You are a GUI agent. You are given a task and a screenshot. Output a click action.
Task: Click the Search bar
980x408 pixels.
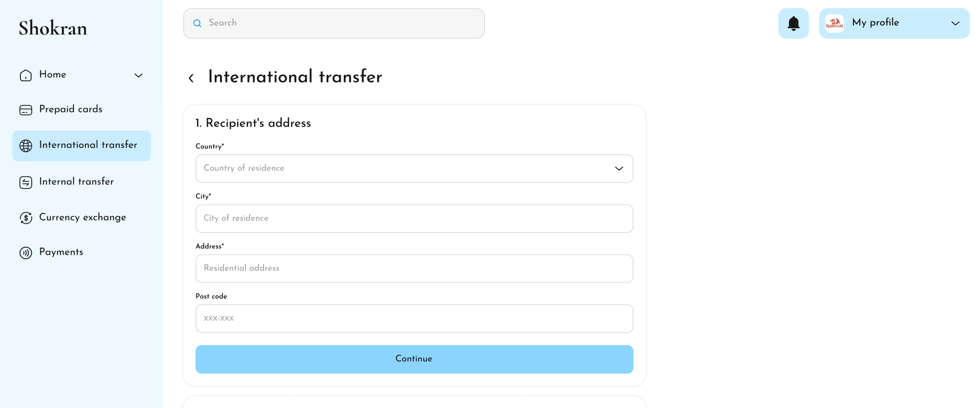333,23
